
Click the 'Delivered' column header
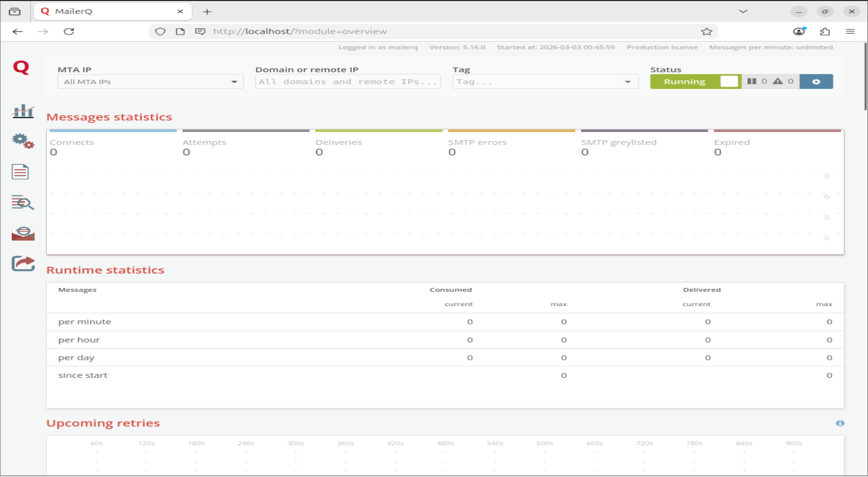click(702, 290)
